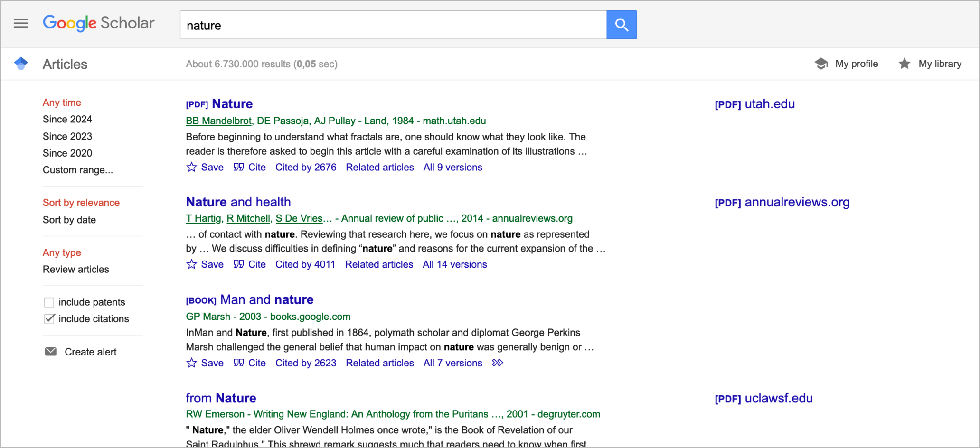This screenshot has height=448, width=980.
Task: Uncheck the include citations checkbox
Action: pyautogui.click(x=49, y=319)
